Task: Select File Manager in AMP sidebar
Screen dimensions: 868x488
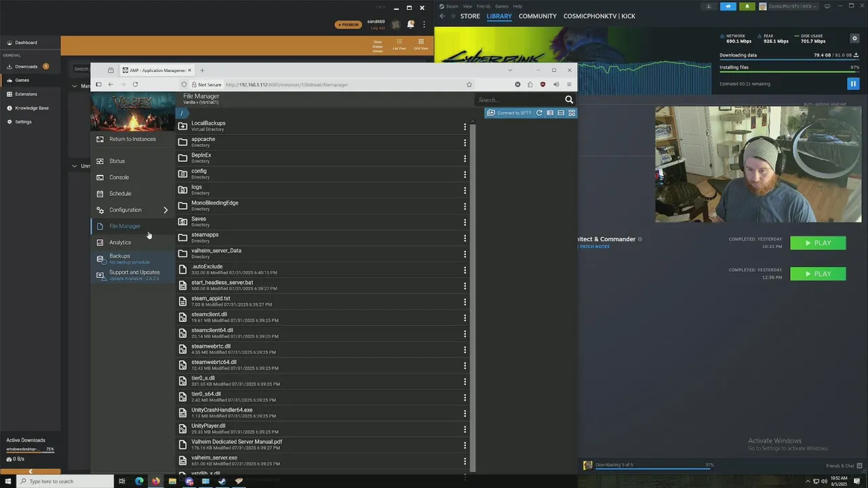Action: [x=125, y=226]
